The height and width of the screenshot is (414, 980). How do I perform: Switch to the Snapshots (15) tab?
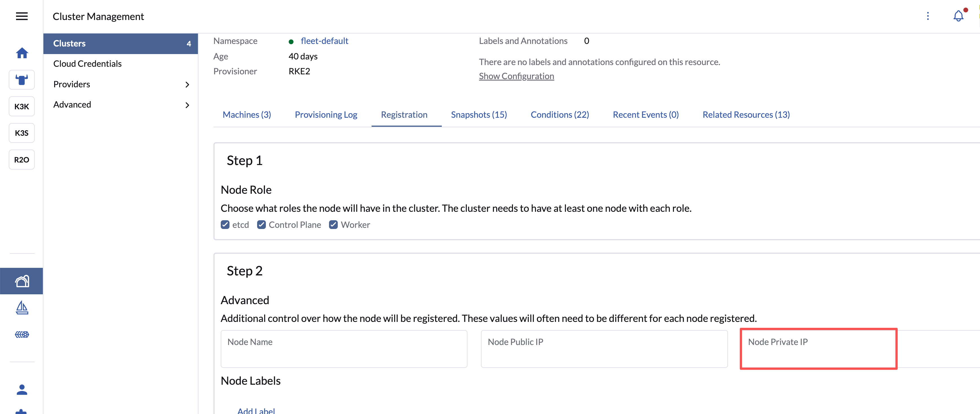479,114
